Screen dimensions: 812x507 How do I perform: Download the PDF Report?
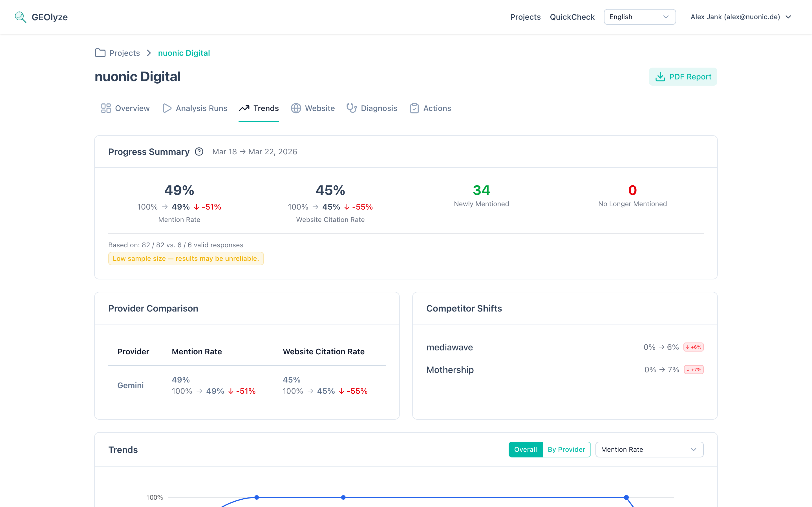point(683,76)
